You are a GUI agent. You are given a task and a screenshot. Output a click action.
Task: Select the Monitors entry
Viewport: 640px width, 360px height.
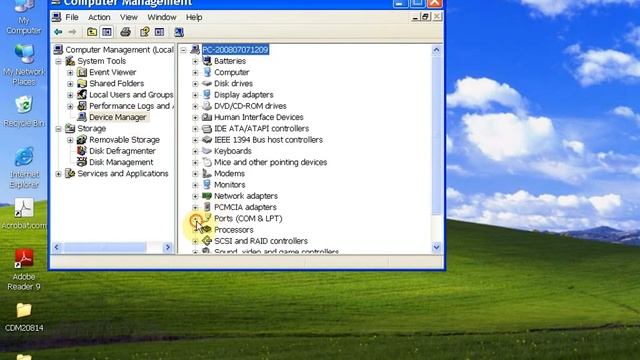[x=230, y=185]
